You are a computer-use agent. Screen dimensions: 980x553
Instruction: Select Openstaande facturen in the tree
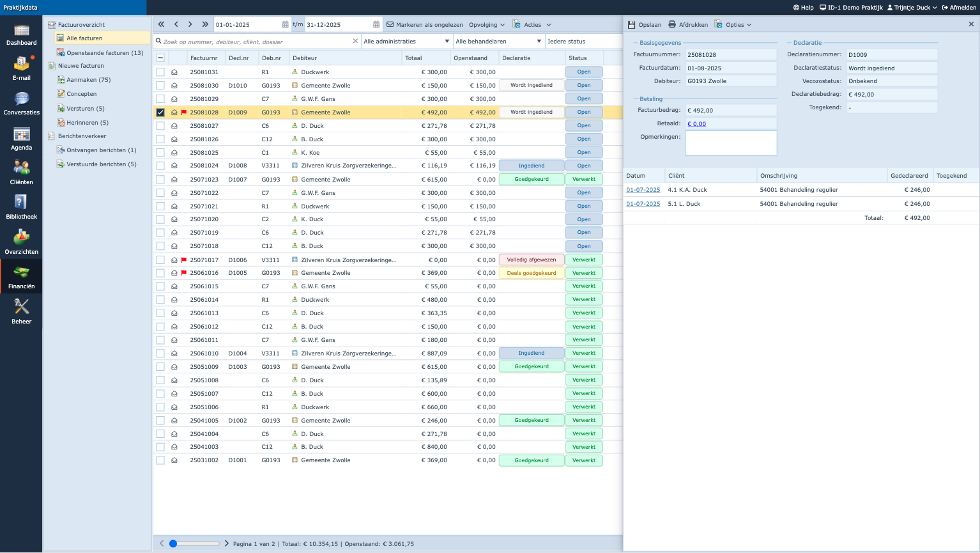point(105,53)
